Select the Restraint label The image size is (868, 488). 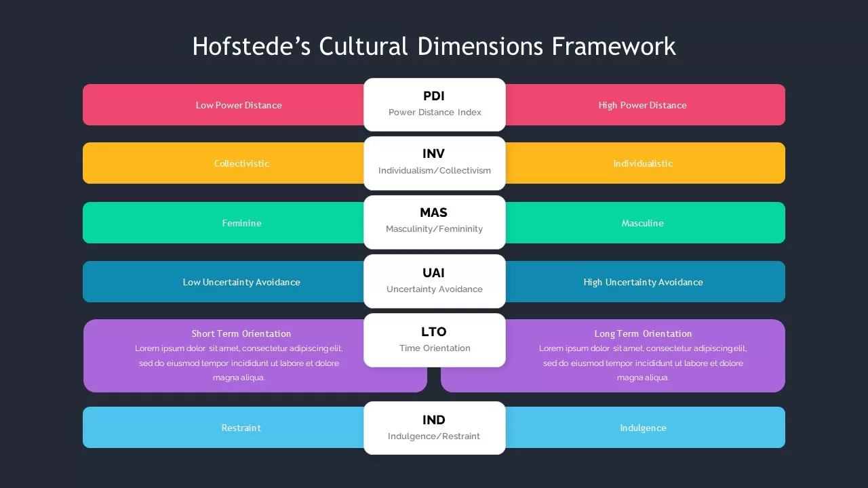click(x=241, y=428)
